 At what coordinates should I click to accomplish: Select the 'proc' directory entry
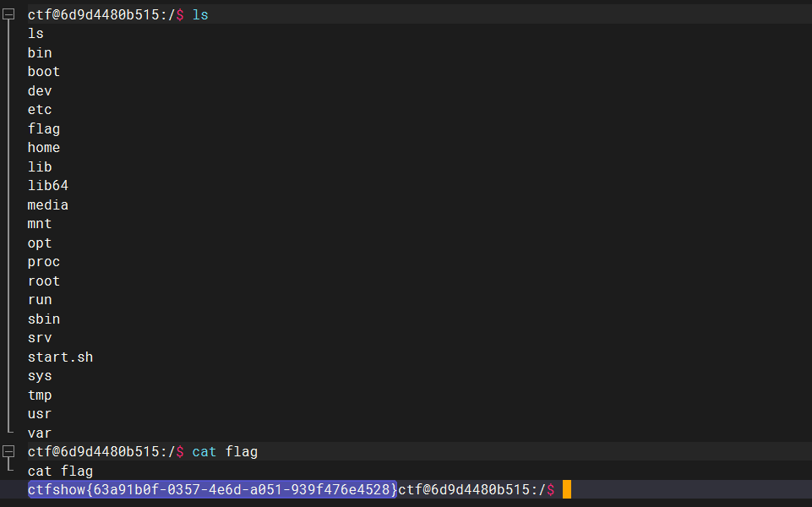pyautogui.click(x=44, y=262)
